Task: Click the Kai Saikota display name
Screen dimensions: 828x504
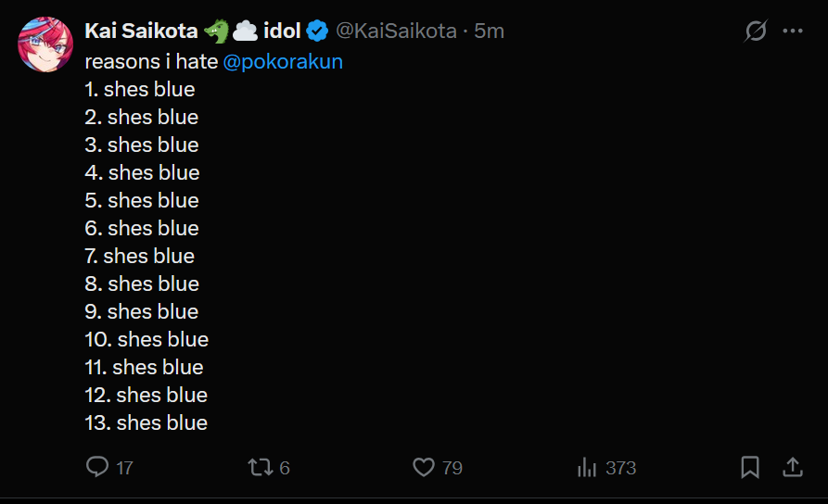Action: (141, 31)
